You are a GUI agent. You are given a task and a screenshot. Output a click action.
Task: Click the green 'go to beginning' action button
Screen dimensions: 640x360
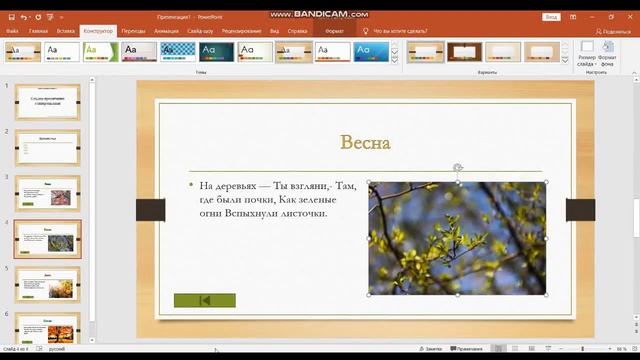click(x=204, y=300)
